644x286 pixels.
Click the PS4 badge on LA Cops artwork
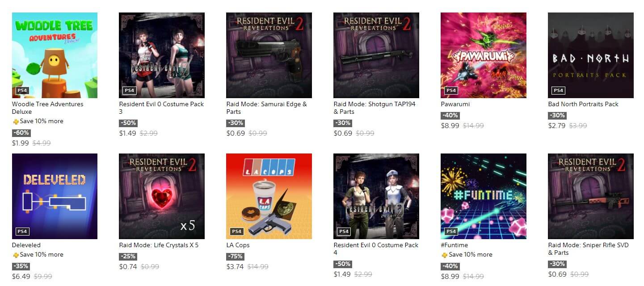pyautogui.click(x=236, y=232)
